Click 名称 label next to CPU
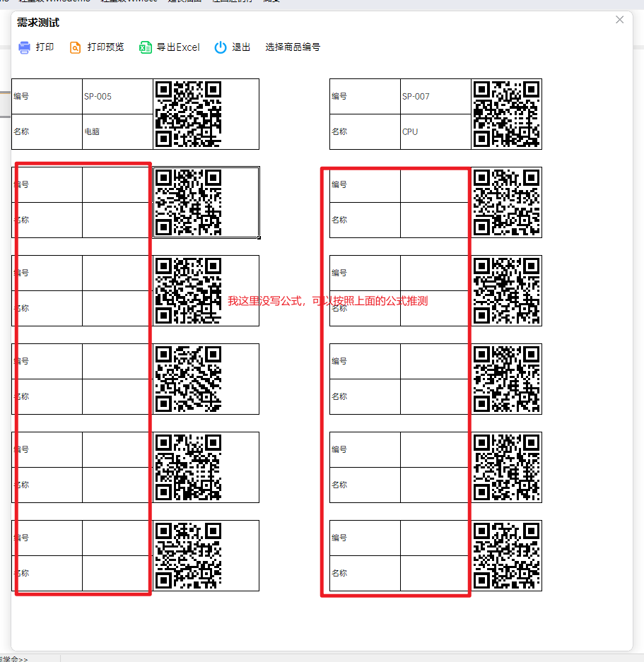This screenshot has height=662, width=644. [x=339, y=131]
